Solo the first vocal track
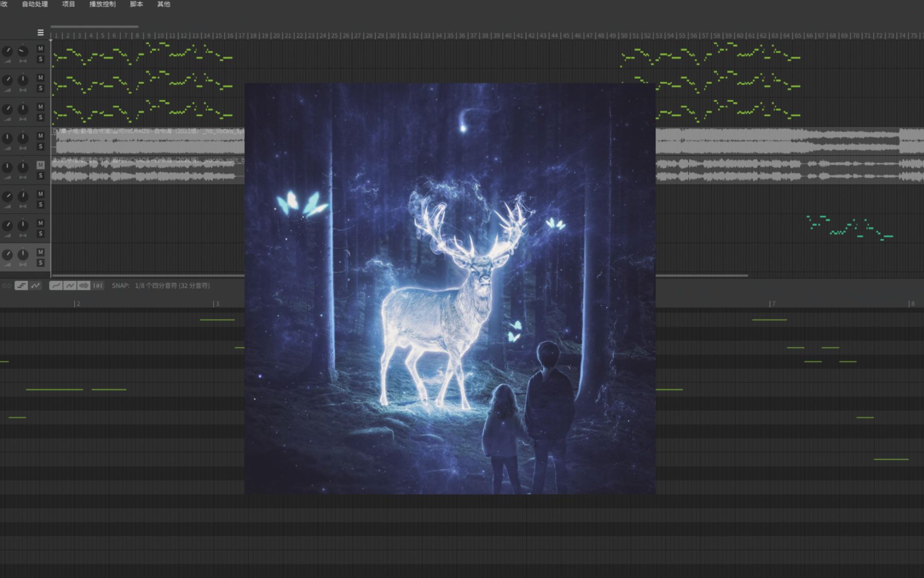Viewport: 924px width, 578px height. click(41, 59)
